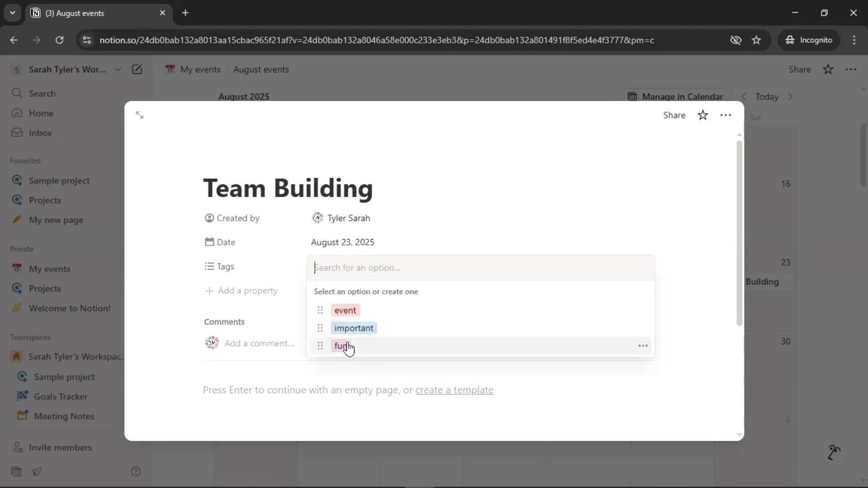Edit the August 23, 2025 date value
Viewport: 868px width, 488px height.
pyautogui.click(x=343, y=242)
